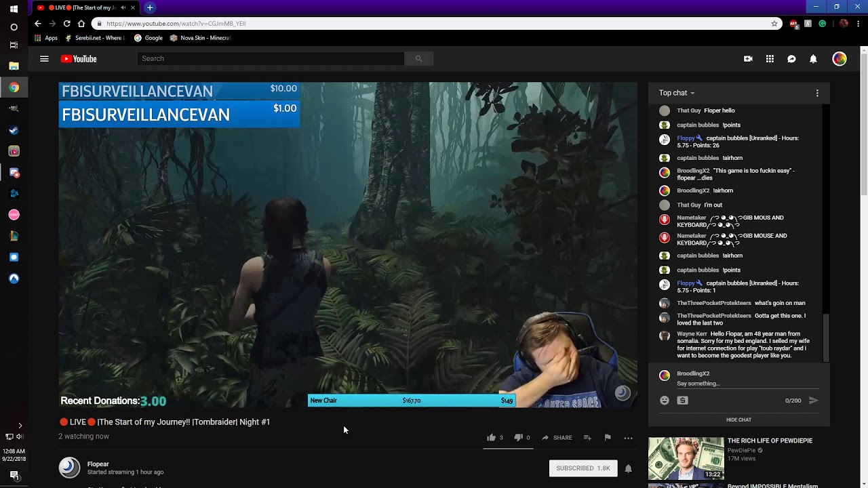The image size is (868, 488).
Task: Open more actions below the video
Action: (x=628, y=438)
